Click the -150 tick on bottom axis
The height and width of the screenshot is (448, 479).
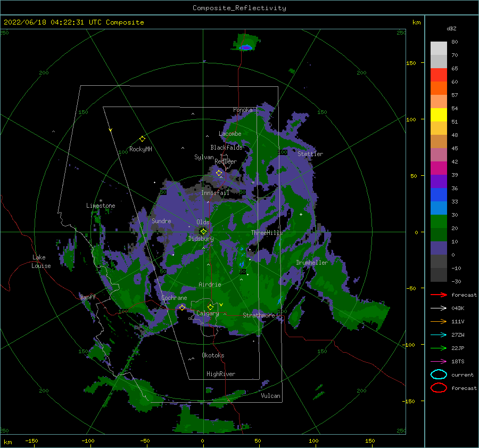[x=31, y=441]
